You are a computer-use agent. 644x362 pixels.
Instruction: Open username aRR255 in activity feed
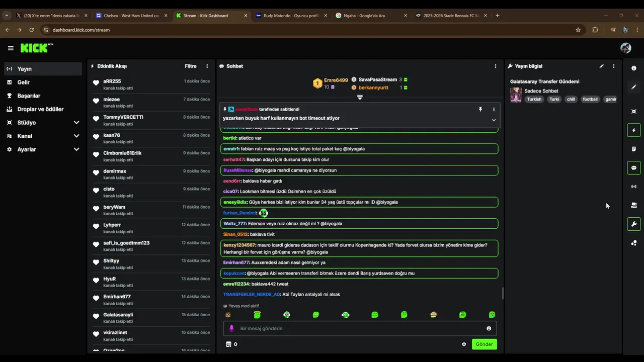[x=112, y=81]
